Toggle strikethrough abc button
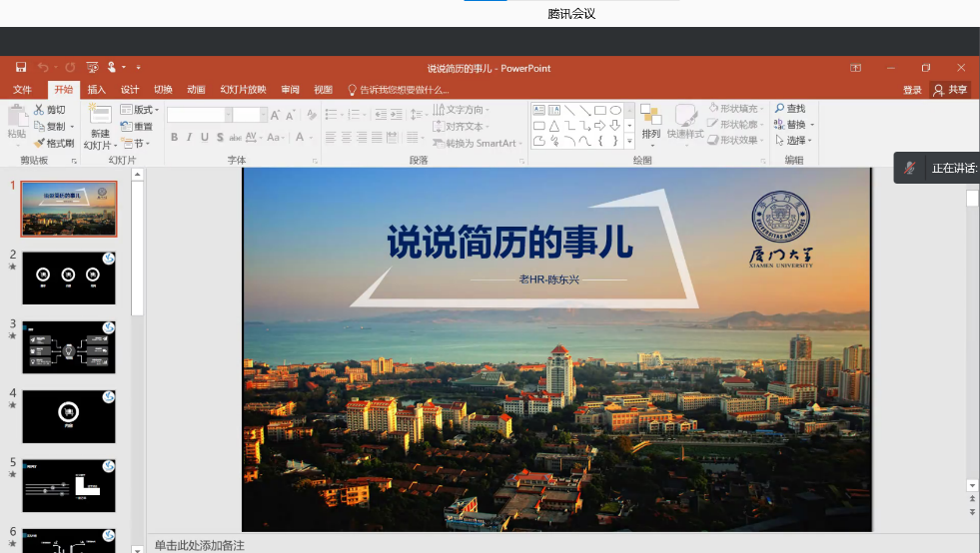The image size is (980, 553). click(235, 137)
